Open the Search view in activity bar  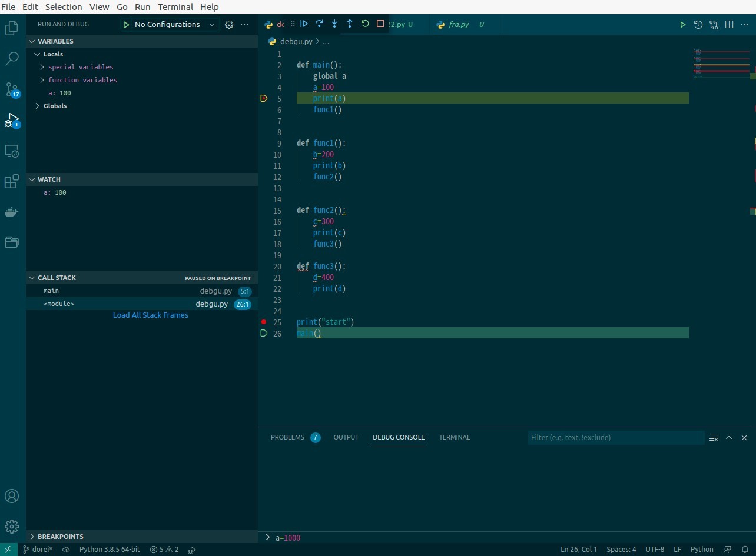click(x=12, y=59)
